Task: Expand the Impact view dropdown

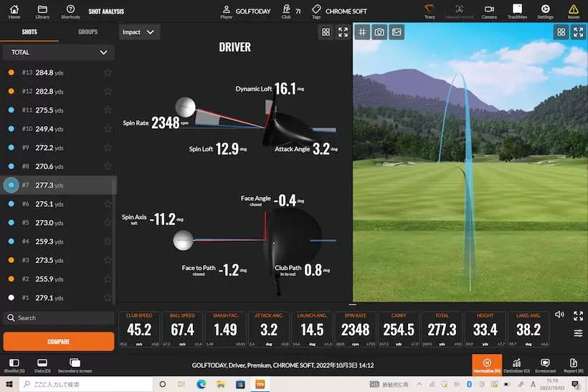Action: coord(138,32)
